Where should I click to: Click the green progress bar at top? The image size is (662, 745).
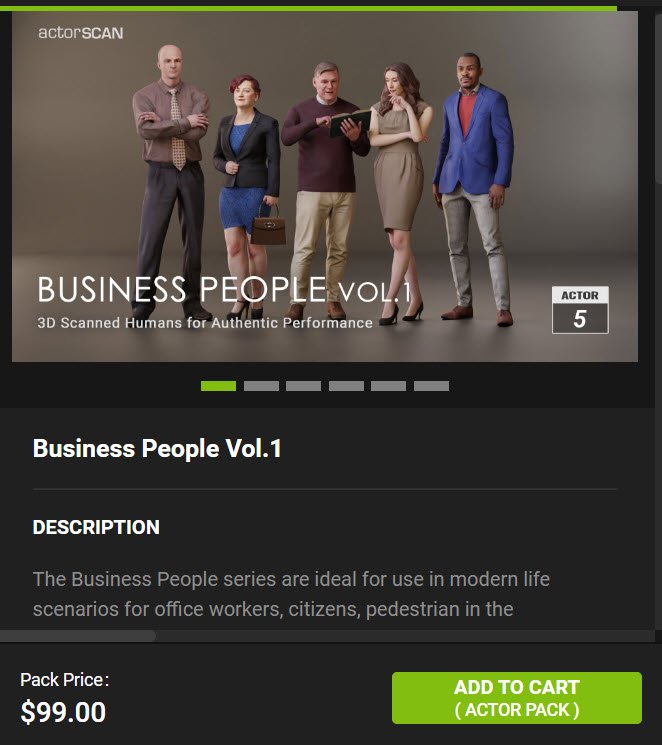[308, 8]
